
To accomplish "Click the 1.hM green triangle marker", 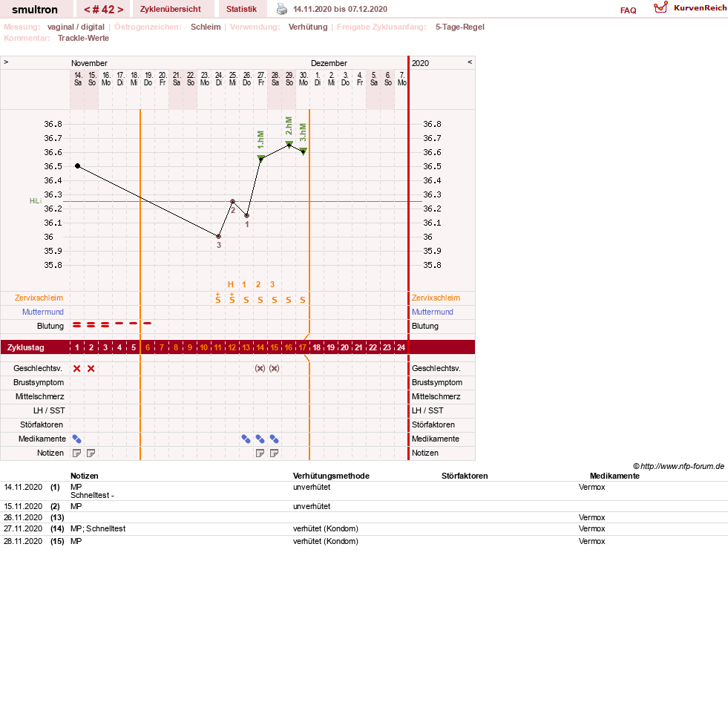I will [261, 158].
